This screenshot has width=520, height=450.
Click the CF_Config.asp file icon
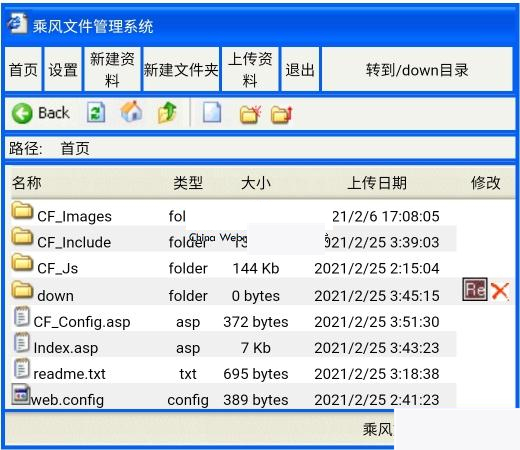point(22,316)
